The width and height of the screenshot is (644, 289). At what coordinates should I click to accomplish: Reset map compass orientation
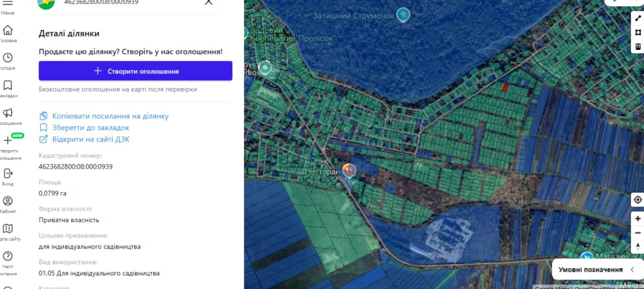[x=638, y=247]
